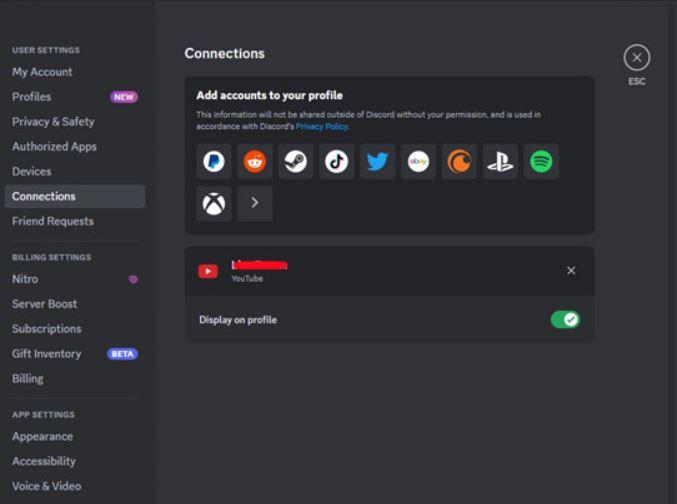The height and width of the screenshot is (504, 677).
Task: Connect the Spotify account icon
Action: [x=541, y=162]
